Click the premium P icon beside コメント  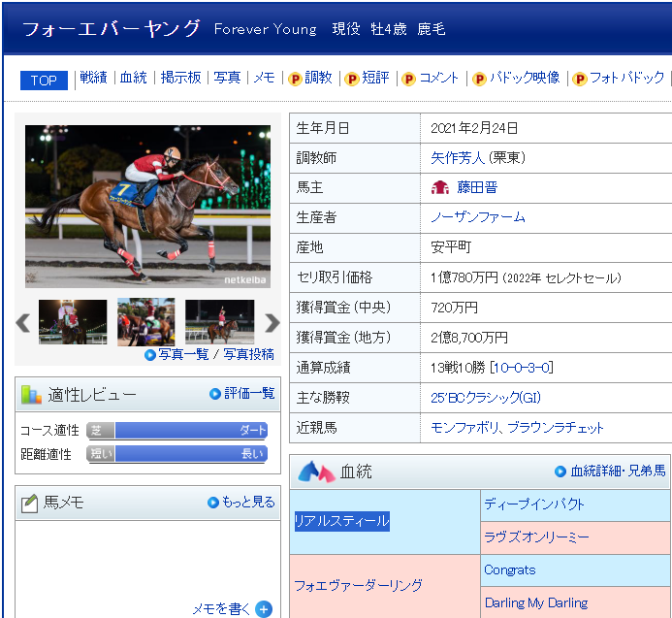pos(408,79)
